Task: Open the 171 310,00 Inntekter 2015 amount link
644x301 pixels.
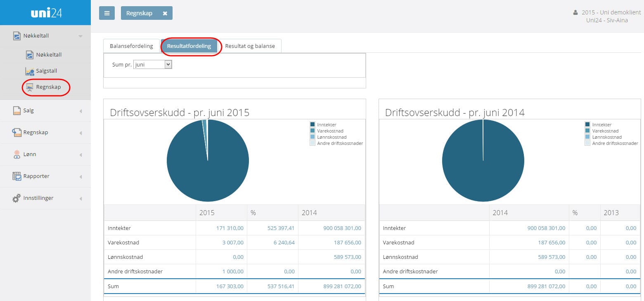Action: click(x=230, y=228)
